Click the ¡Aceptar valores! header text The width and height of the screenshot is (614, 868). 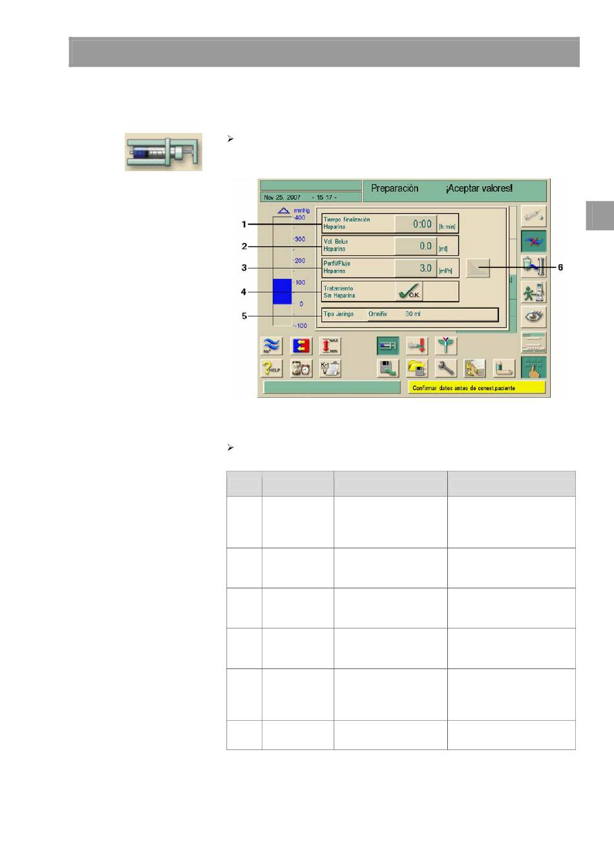[x=479, y=189]
